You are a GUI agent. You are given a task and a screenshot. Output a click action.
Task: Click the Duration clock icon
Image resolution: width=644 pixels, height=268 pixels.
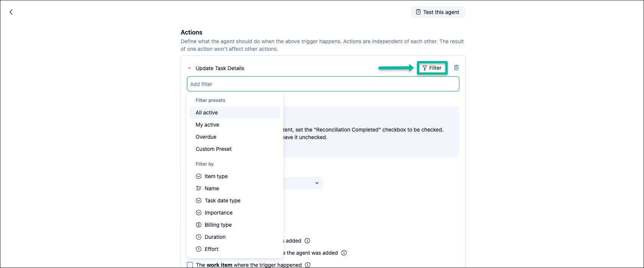click(199, 237)
